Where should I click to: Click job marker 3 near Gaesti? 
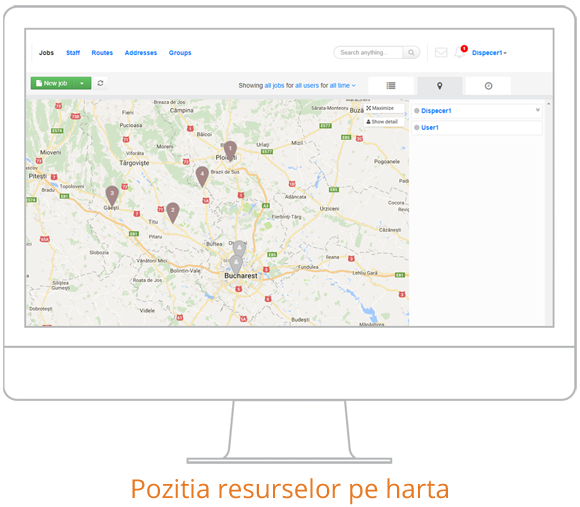tap(112, 196)
